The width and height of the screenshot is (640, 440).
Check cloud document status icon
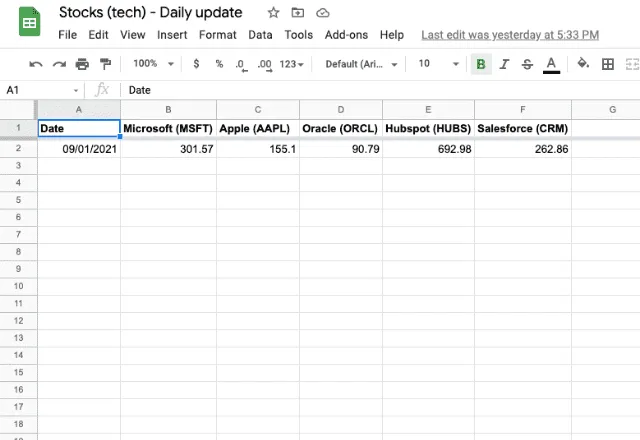click(x=322, y=13)
